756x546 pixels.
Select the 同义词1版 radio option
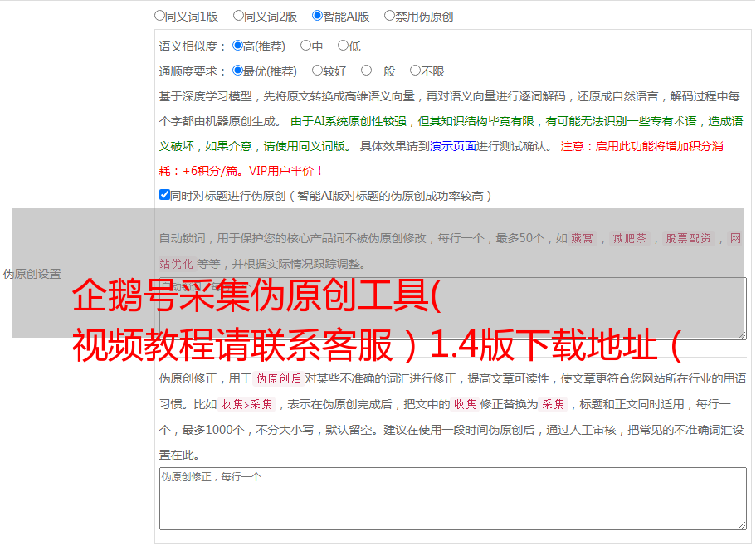159,16
